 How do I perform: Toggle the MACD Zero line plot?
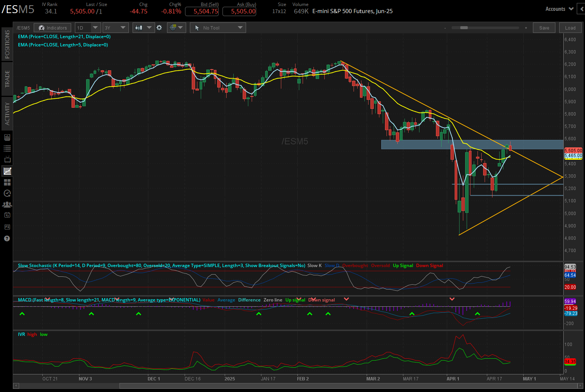pos(273,300)
